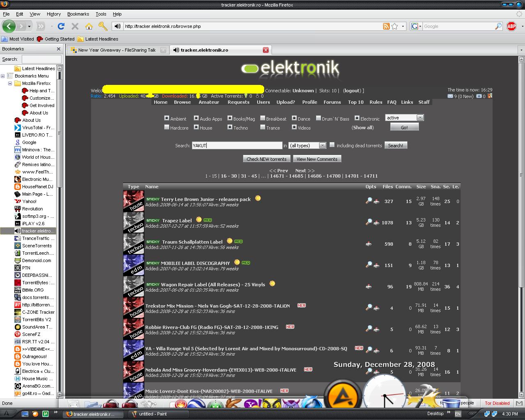Click the magnifier icon on the Trekstor Mix Mission row

coord(369,307)
